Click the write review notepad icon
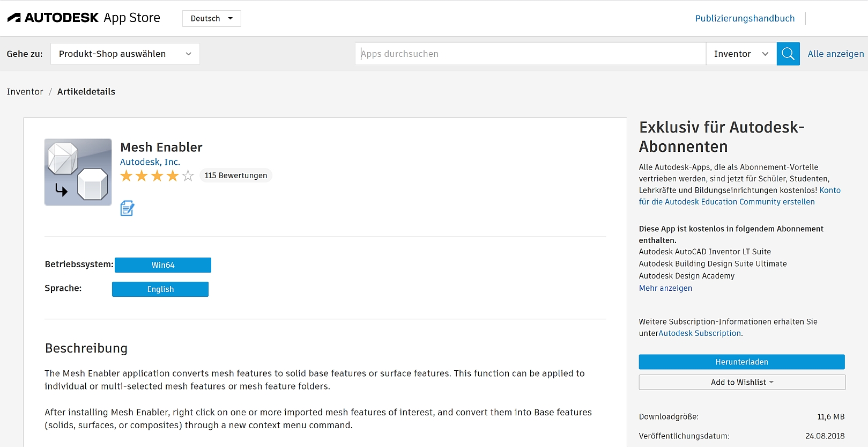Image resolution: width=868 pixels, height=447 pixels. coord(127,208)
